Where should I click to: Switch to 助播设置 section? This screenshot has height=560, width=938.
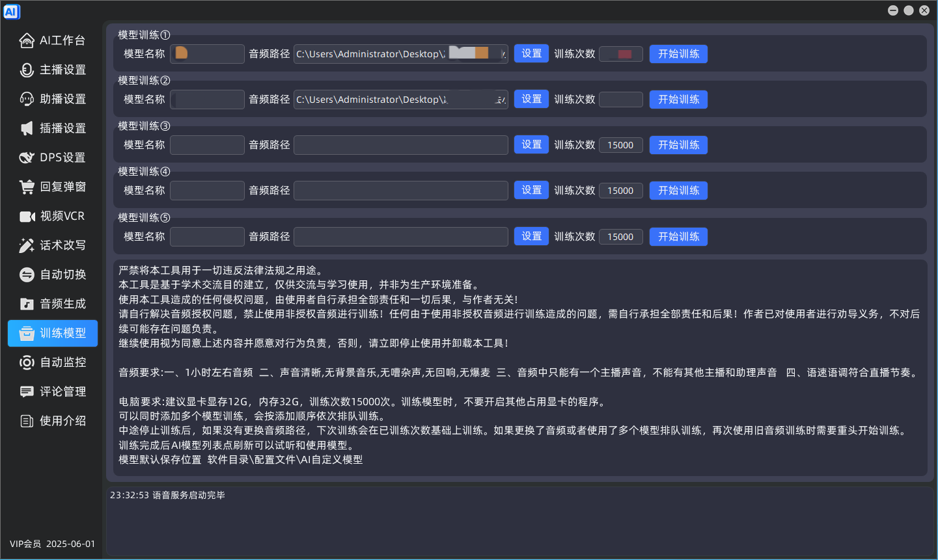coord(53,99)
